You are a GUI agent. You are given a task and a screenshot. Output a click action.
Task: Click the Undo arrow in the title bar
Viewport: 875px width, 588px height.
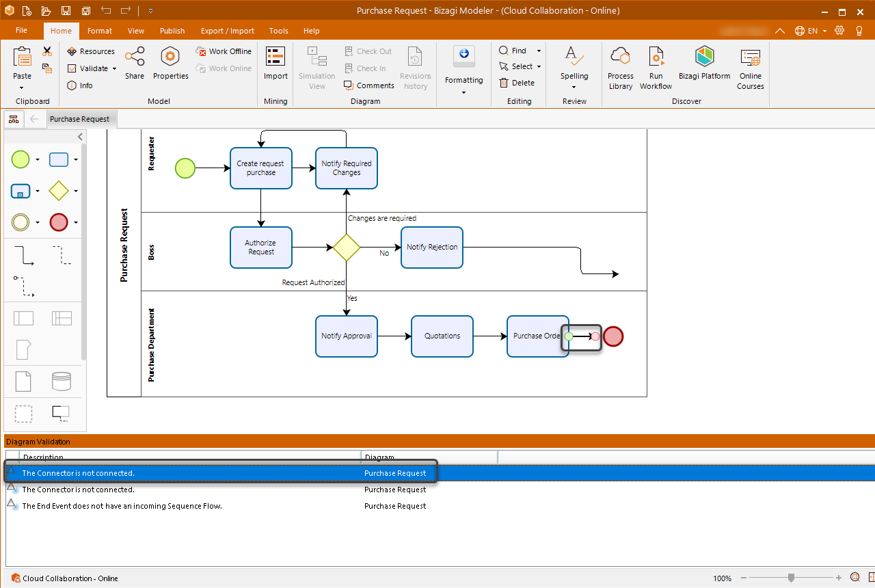pyautogui.click(x=106, y=10)
